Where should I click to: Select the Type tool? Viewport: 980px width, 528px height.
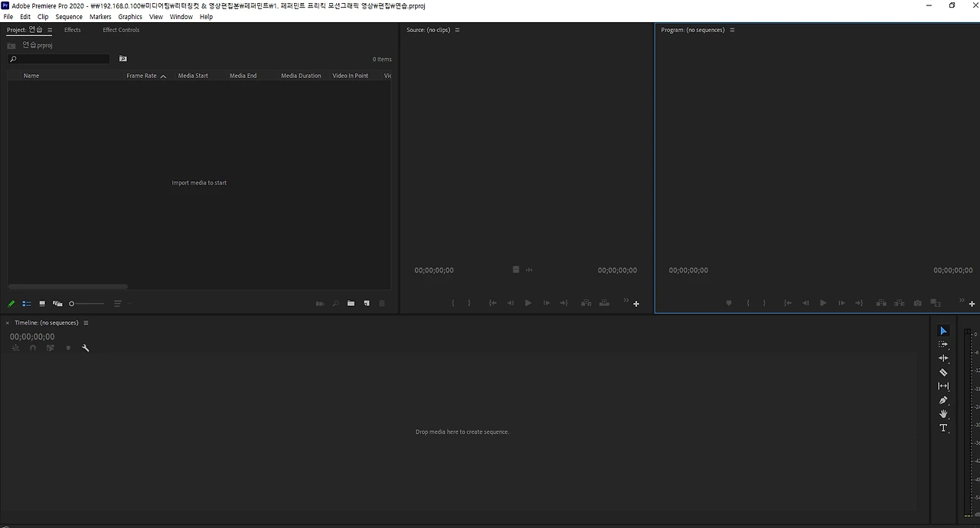click(943, 428)
